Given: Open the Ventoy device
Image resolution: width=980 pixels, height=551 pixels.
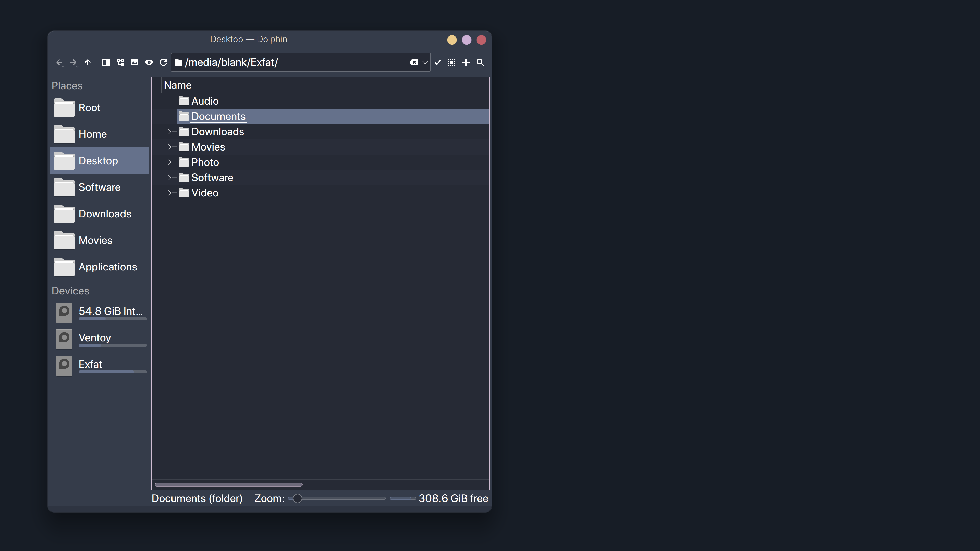Looking at the screenshot, I should pyautogui.click(x=100, y=339).
